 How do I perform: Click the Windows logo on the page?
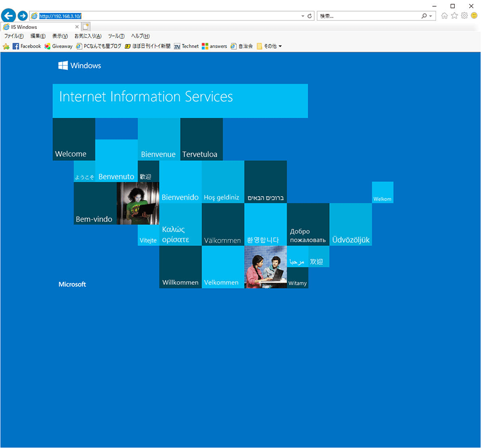pos(80,65)
